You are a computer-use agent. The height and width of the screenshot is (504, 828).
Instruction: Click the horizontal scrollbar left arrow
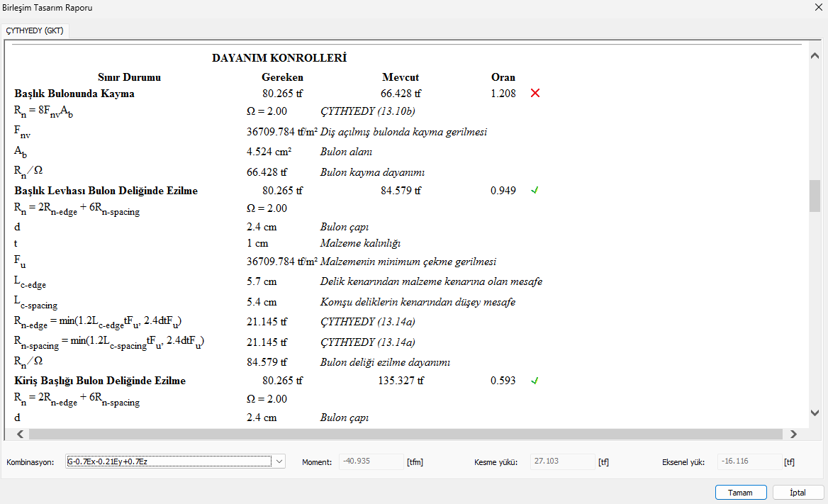(x=20, y=434)
